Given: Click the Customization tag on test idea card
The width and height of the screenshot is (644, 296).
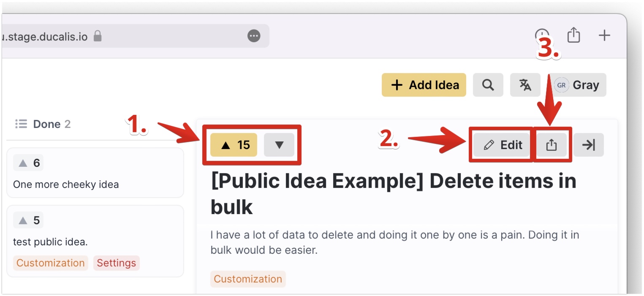Looking at the screenshot, I should (x=51, y=263).
